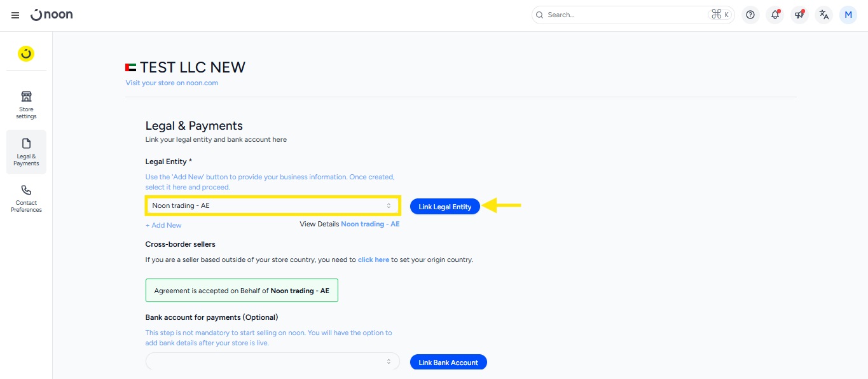Open View Details Noon trading - AE link
This screenshot has height=379, width=868.
coord(369,224)
